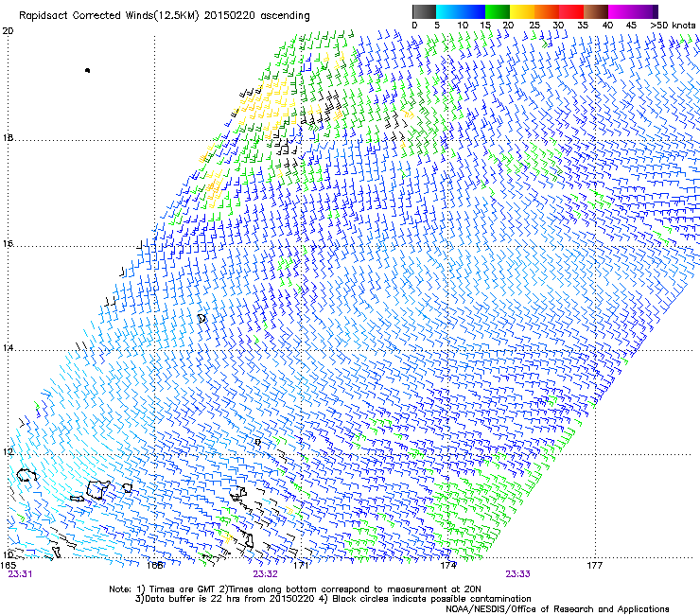Click the '35' legend scale label
Screen dimensions: 700x615
coord(583,26)
